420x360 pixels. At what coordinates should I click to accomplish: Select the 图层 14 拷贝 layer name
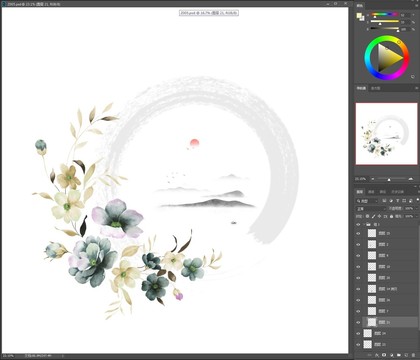(x=388, y=289)
